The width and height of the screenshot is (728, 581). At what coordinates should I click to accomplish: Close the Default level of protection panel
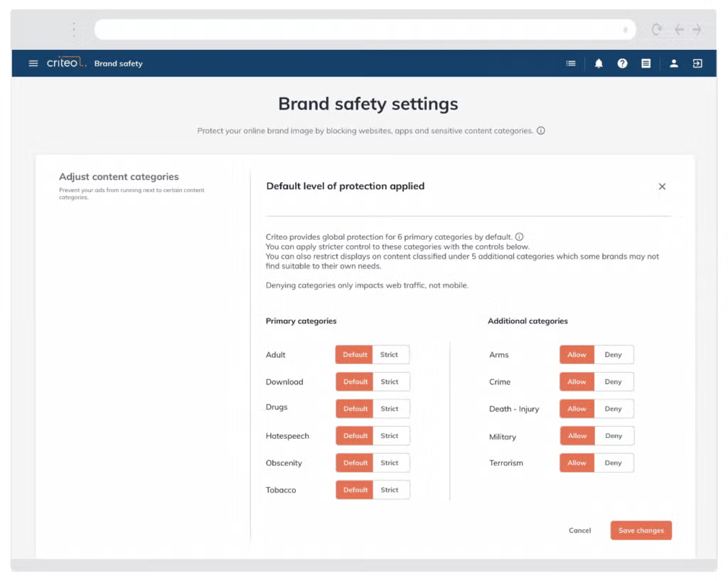(x=662, y=186)
